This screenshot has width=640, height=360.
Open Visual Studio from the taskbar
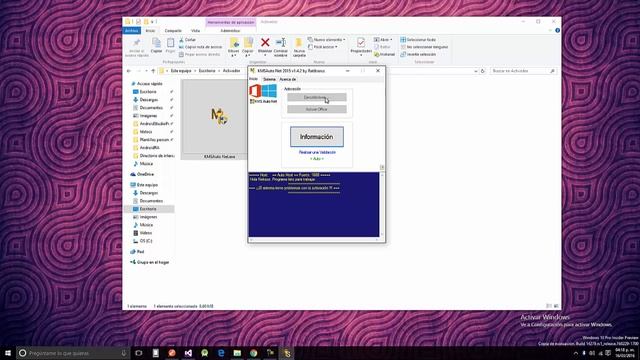[188, 353]
